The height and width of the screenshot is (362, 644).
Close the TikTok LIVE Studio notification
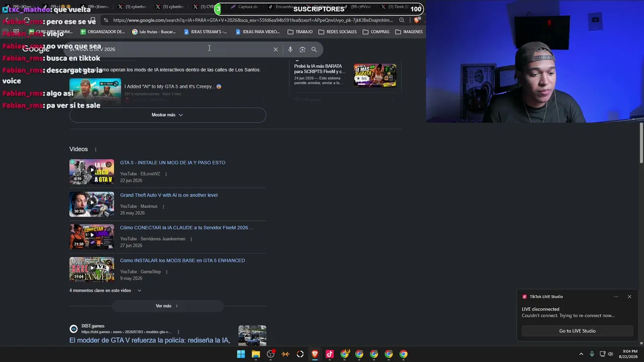629,297
